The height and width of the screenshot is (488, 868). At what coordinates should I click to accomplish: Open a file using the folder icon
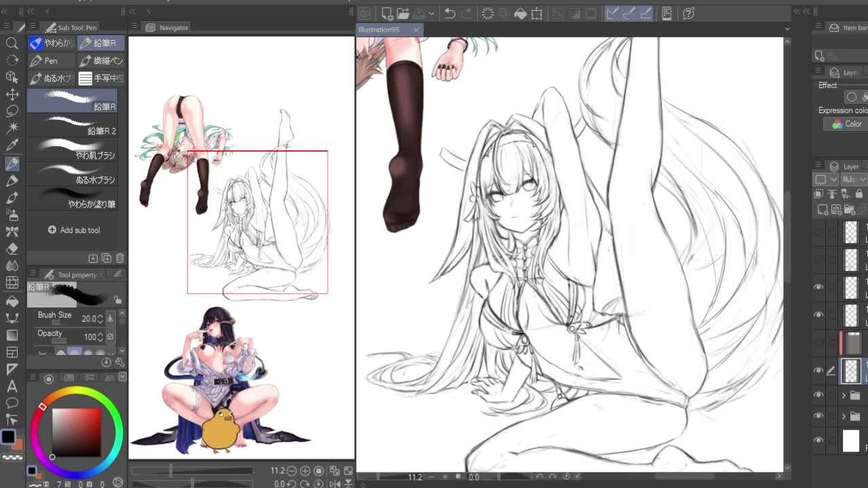point(403,14)
